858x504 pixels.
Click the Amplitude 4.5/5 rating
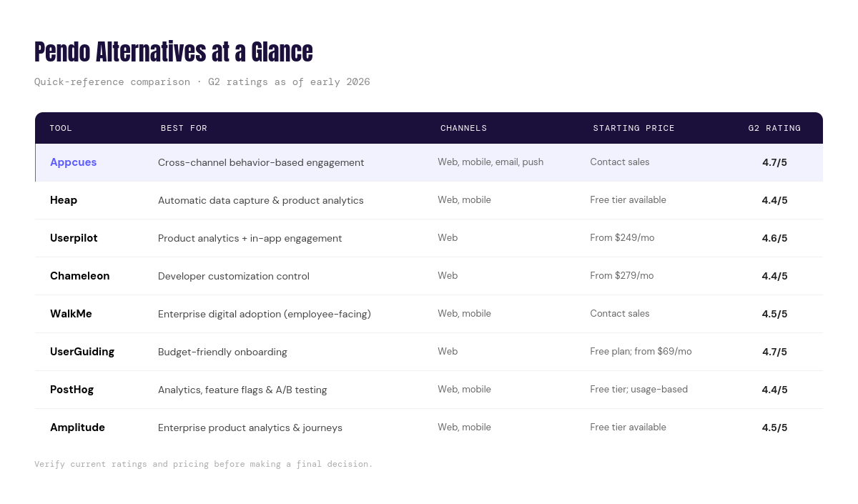774,428
